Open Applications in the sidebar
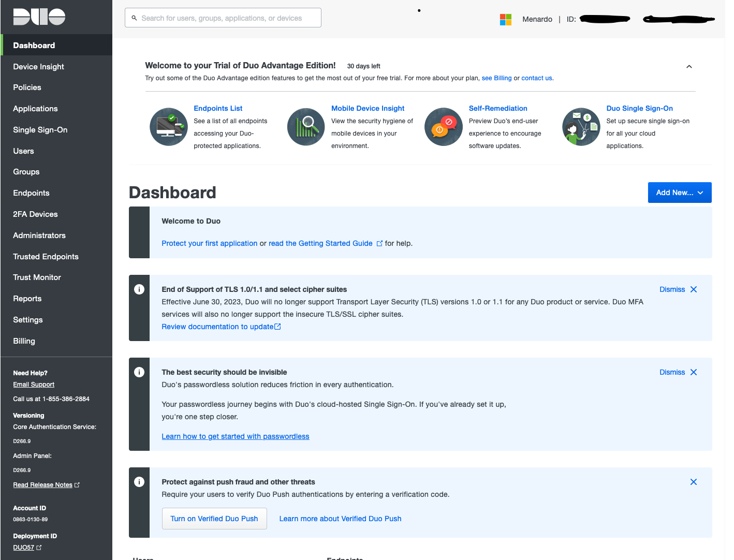The image size is (734, 560). 57,109
